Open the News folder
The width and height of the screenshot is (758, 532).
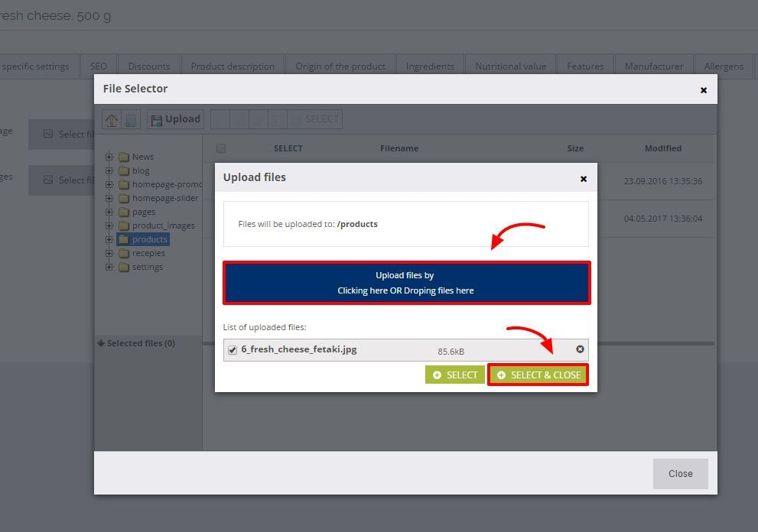(142, 157)
